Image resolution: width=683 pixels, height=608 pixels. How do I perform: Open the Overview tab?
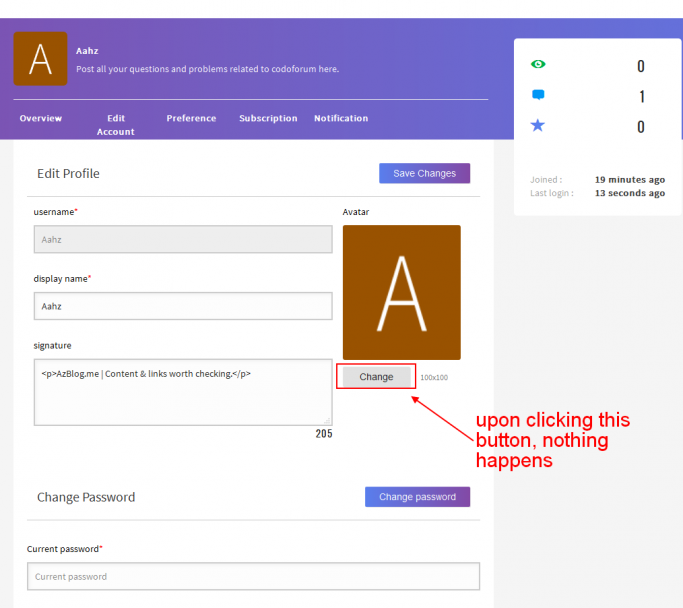[41, 118]
